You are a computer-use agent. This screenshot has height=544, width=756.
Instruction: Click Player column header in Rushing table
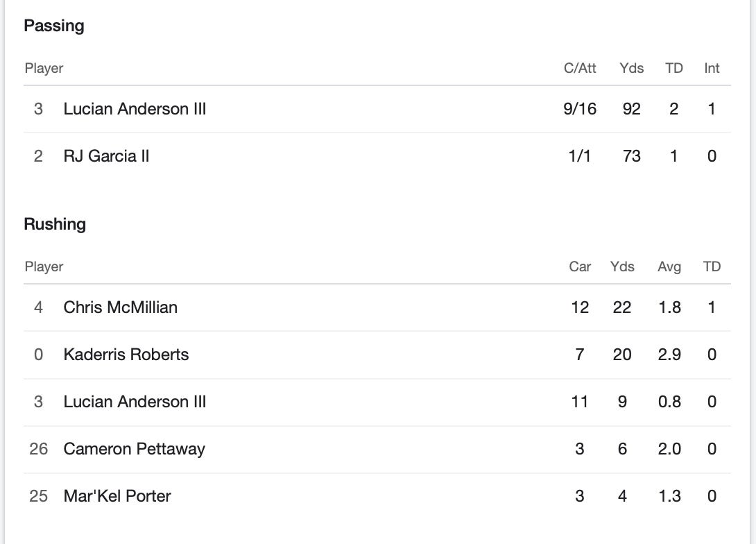[44, 266]
